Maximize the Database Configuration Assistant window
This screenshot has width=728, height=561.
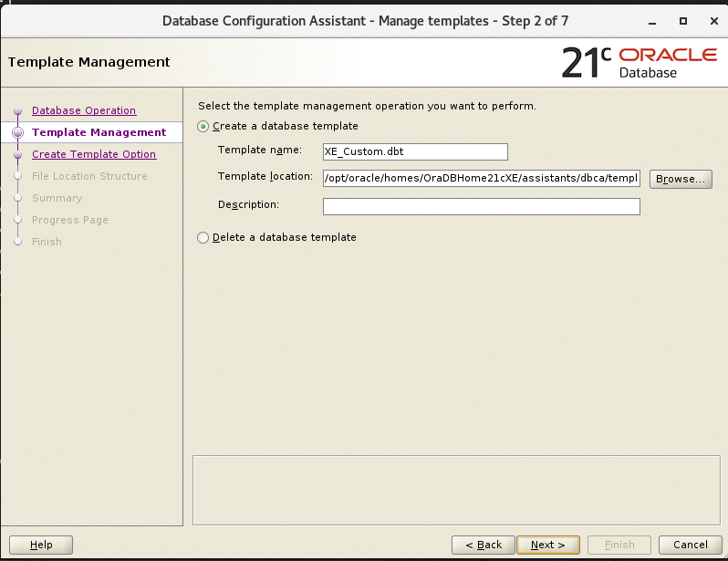click(683, 21)
